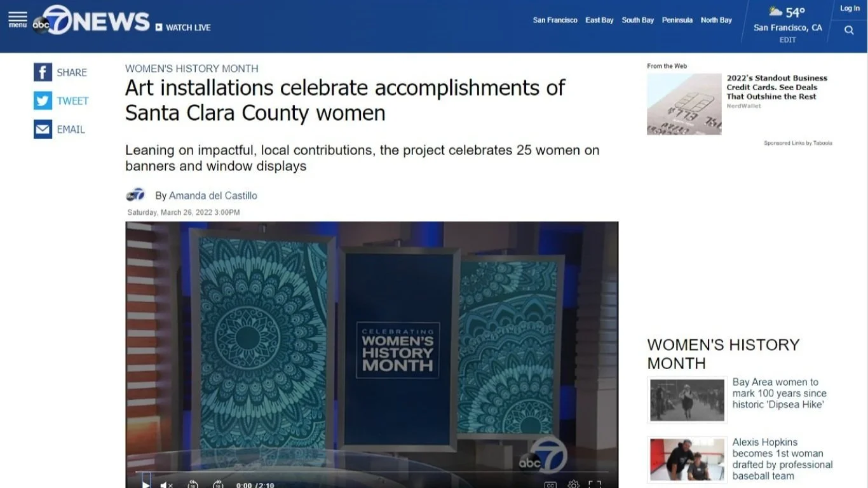This screenshot has width=868, height=488.
Task: Select North Bay region link
Action: click(716, 20)
